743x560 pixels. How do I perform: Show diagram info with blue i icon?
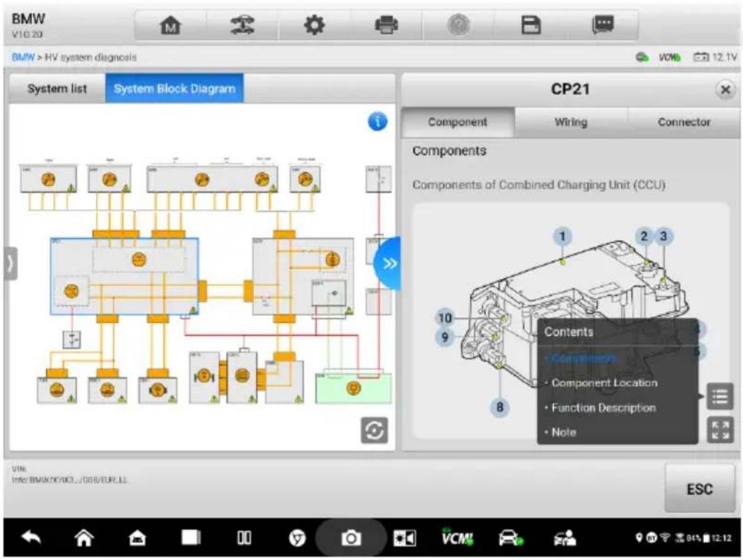pos(377,121)
